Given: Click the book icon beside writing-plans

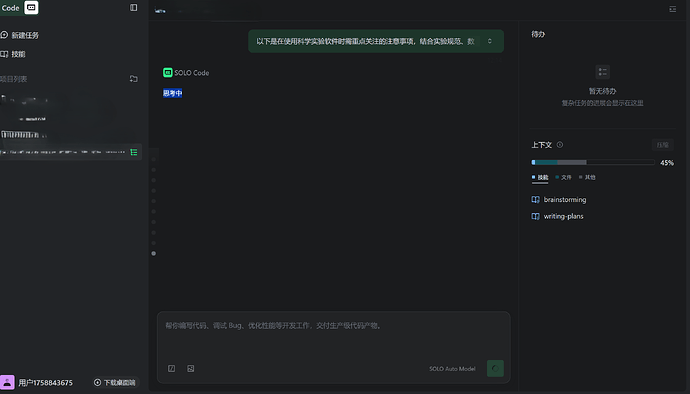Looking at the screenshot, I should 536,216.
